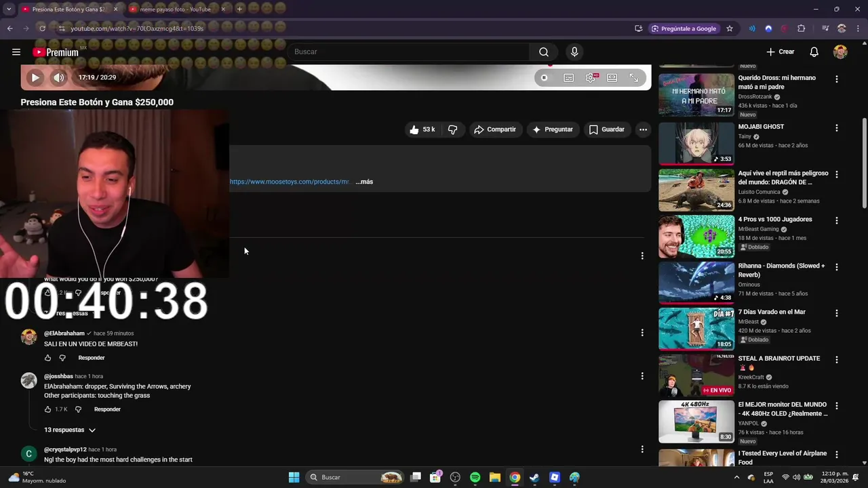
Task: Like the @ElAbrahaham comment
Action: (47, 358)
